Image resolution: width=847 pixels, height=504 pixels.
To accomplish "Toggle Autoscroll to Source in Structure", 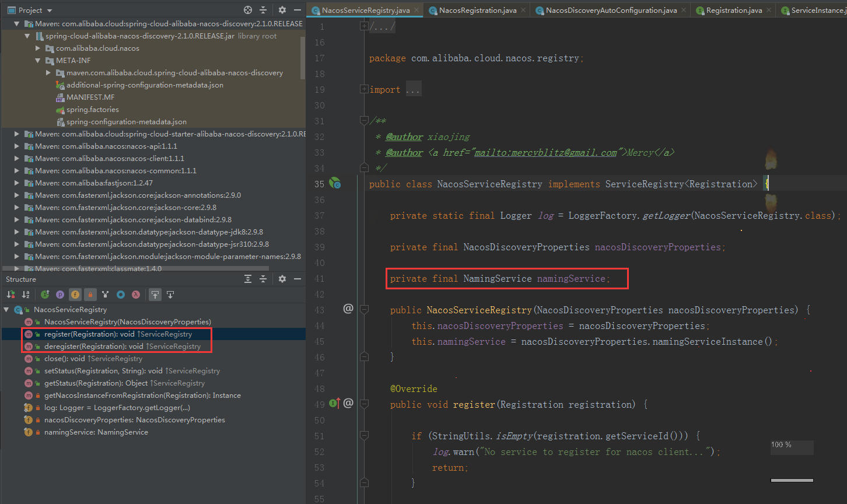I will click(155, 295).
